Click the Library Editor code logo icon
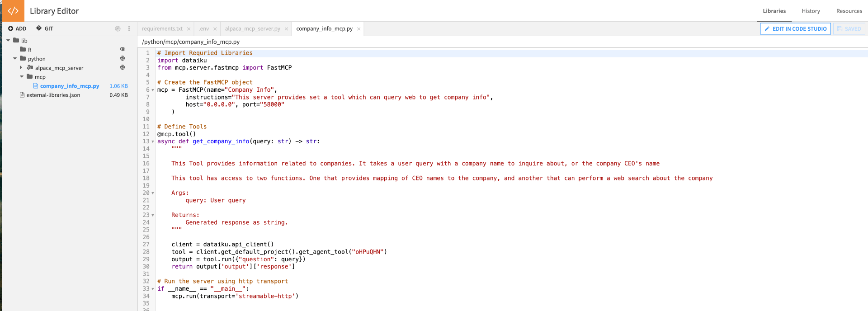 click(13, 11)
